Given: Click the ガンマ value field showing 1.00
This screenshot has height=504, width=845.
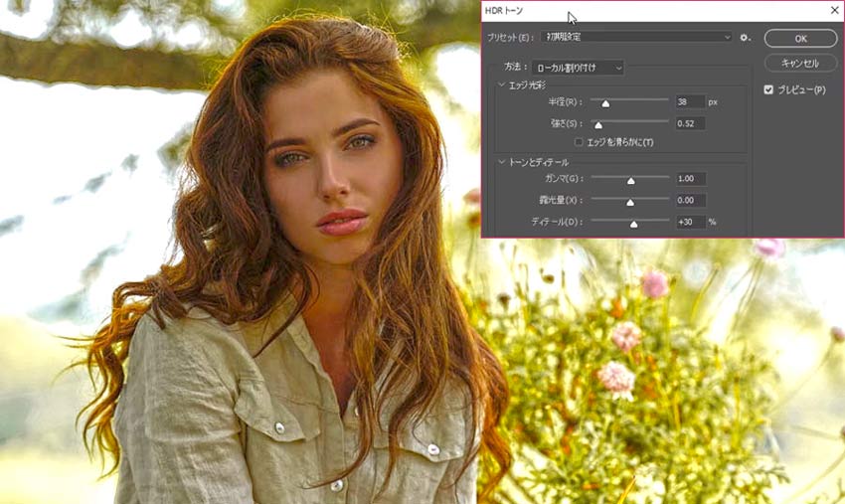Looking at the screenshot, I should click(689, 179).
